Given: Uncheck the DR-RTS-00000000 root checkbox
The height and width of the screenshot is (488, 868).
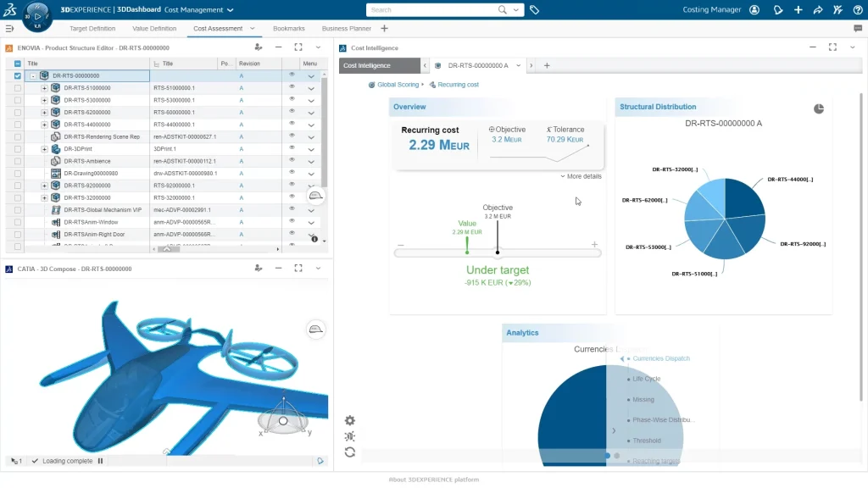Looking at the screenshot, I should tap(18, 75).
